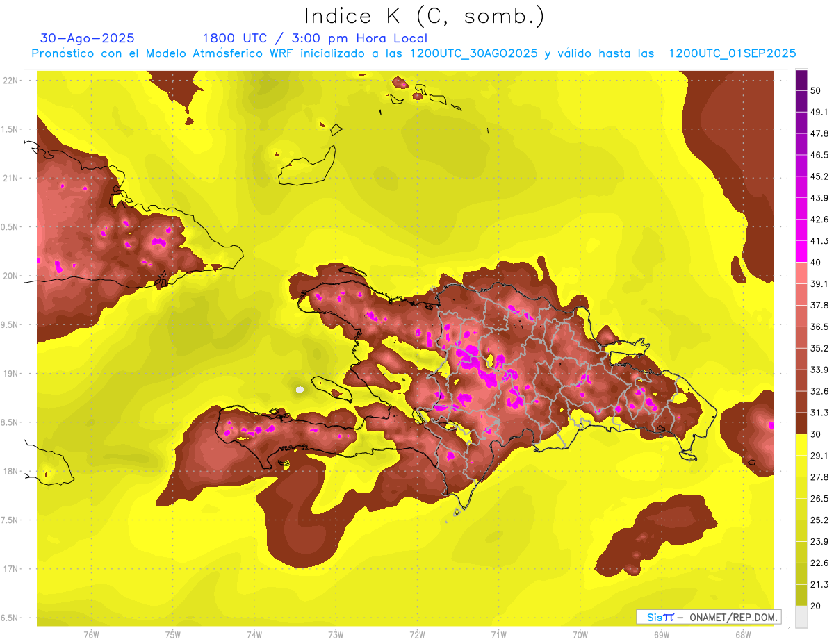This screenshot has width=834, height=644.
Task: Click the legend value "33.9"
Action: [x=819, y=370]
